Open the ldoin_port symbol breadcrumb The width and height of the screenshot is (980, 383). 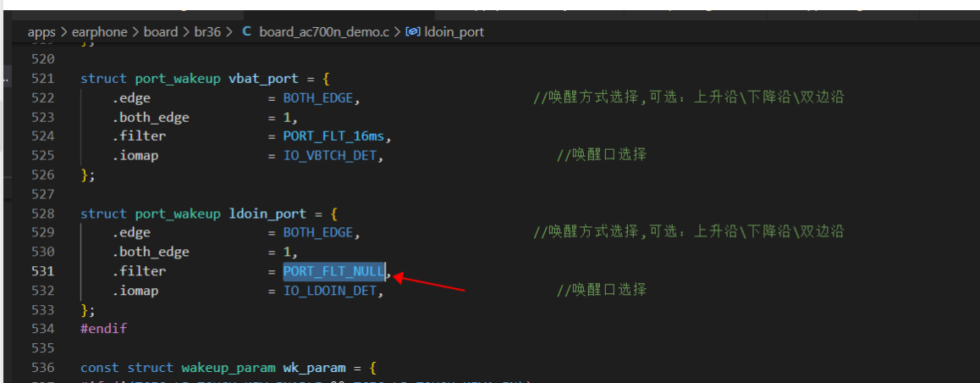(x=454, y=31)
